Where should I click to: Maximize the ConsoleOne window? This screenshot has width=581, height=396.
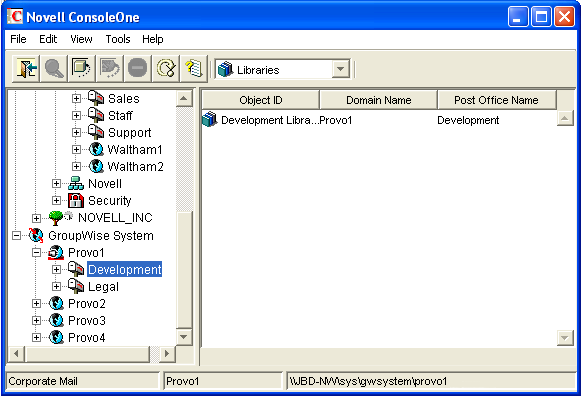541,17
